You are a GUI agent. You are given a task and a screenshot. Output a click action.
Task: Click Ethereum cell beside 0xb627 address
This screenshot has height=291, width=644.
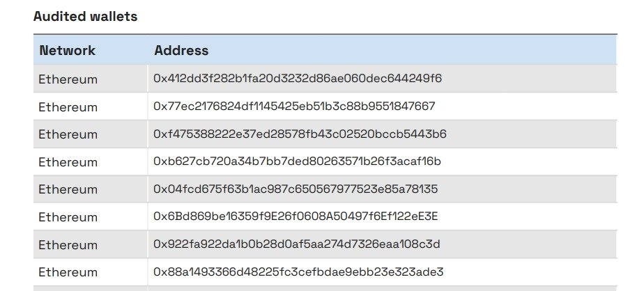click(x=68, y=162)
